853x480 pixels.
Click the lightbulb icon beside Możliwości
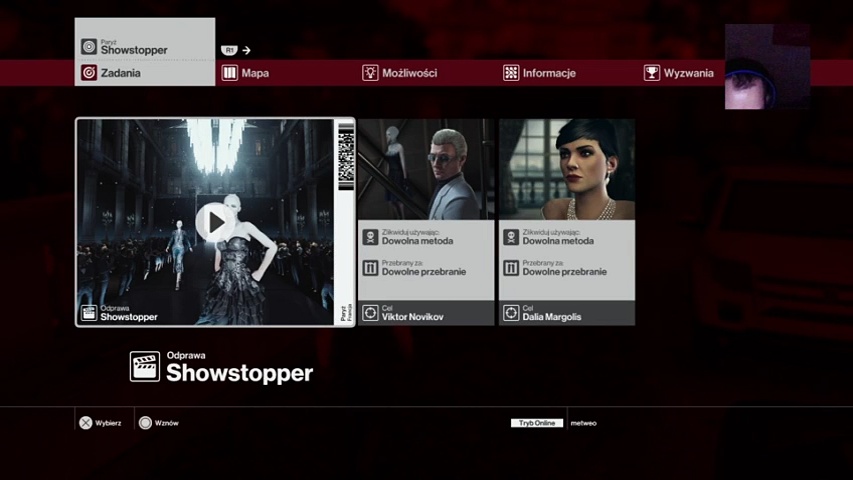coord(370,73)
